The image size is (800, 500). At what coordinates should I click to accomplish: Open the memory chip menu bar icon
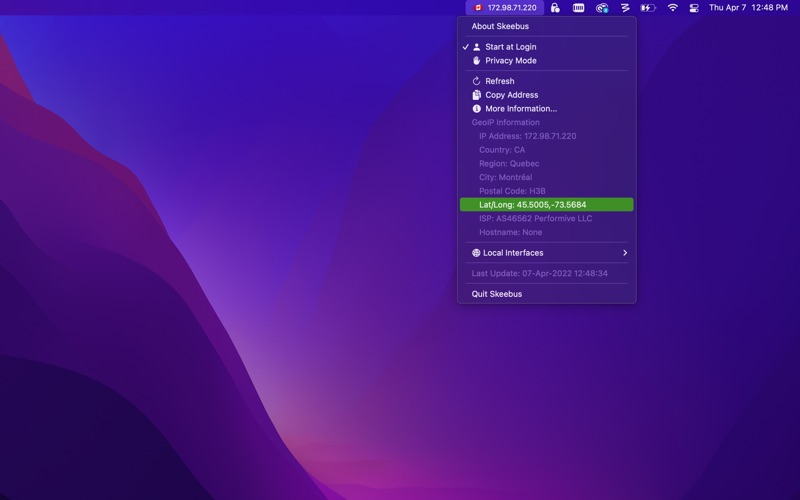pyautogui.click(x=578, y=8)
